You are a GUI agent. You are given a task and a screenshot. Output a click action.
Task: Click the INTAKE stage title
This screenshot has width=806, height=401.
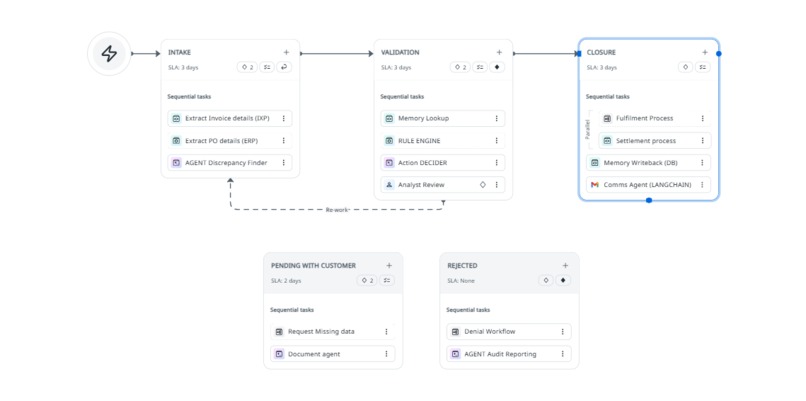[x=179, y=52]
